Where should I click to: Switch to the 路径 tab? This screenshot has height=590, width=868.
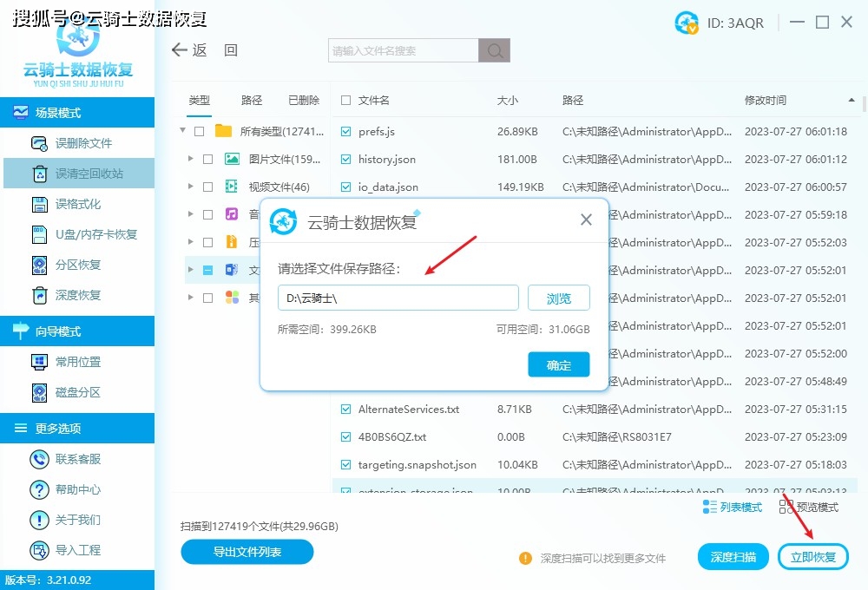[x=252, y=100]
